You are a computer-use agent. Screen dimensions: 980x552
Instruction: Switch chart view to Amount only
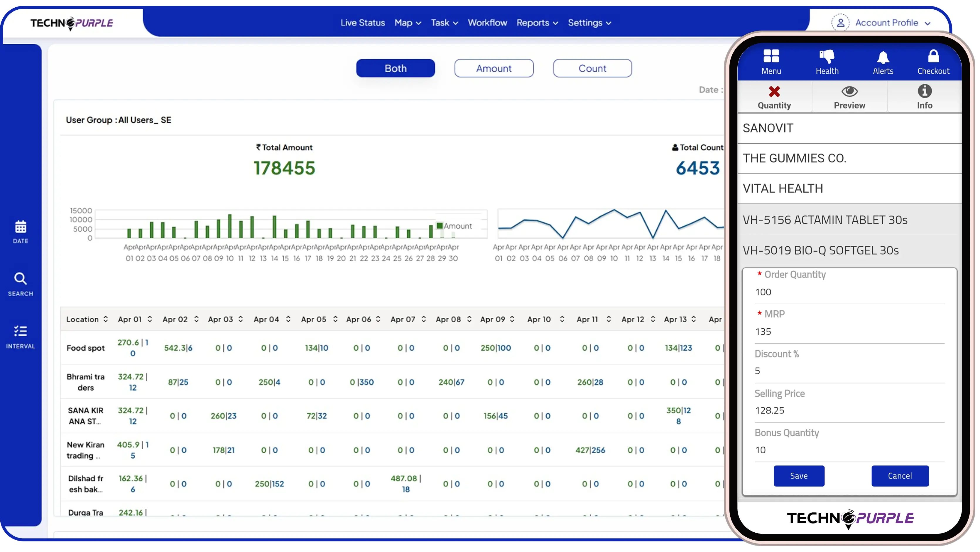(494, 68)
